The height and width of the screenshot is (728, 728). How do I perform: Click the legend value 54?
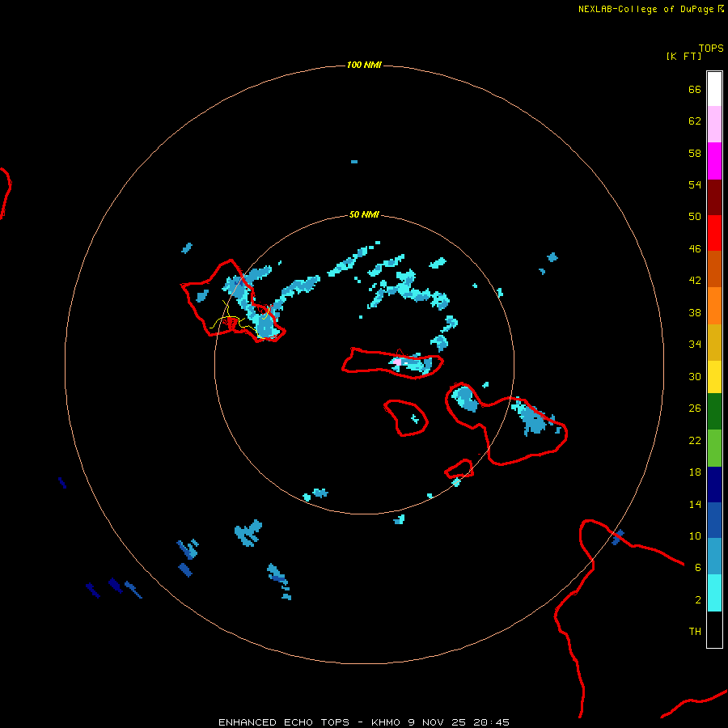click(x=695, y=184)
